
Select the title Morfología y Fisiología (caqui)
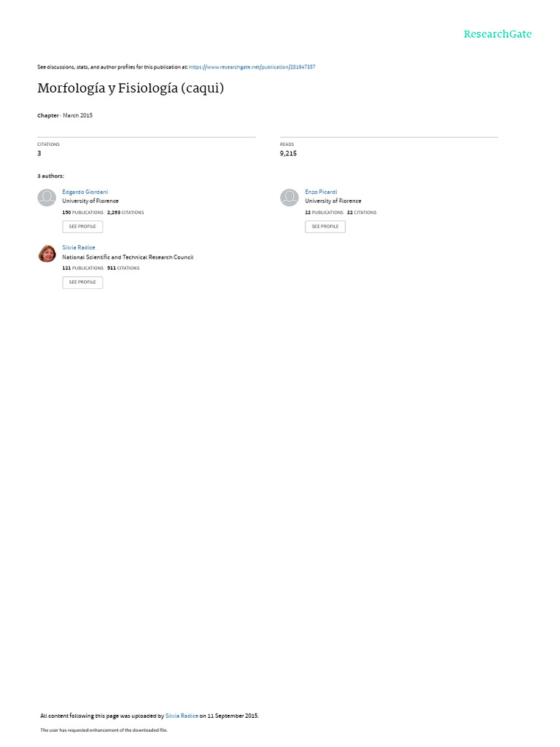coord(131,88)
